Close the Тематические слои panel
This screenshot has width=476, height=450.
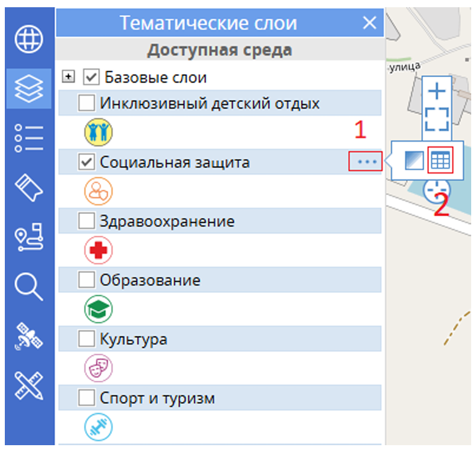point(369,23)
